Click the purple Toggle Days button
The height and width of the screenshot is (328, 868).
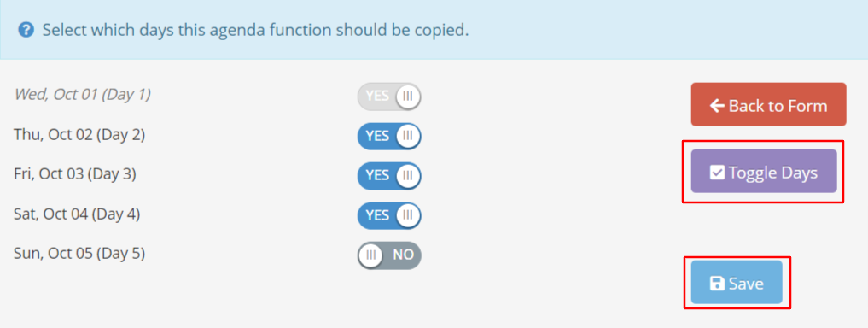pyautogui.click(x=764, y=171)
